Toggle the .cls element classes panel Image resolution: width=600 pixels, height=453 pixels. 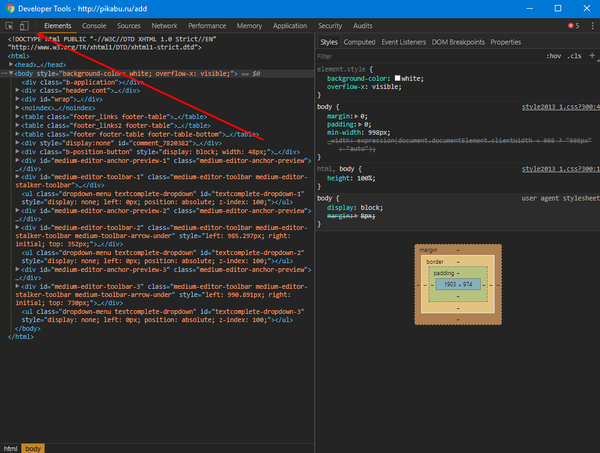[x=574, y=56]
